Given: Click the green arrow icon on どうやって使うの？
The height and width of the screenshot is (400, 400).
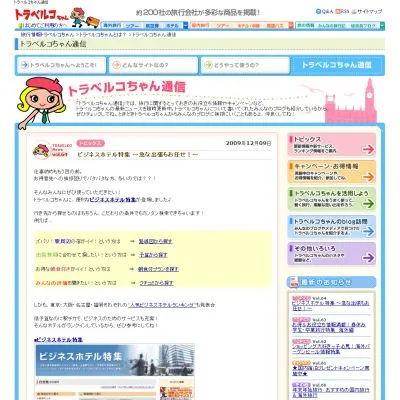Looking at the screenshot, I should pos(208,65).
